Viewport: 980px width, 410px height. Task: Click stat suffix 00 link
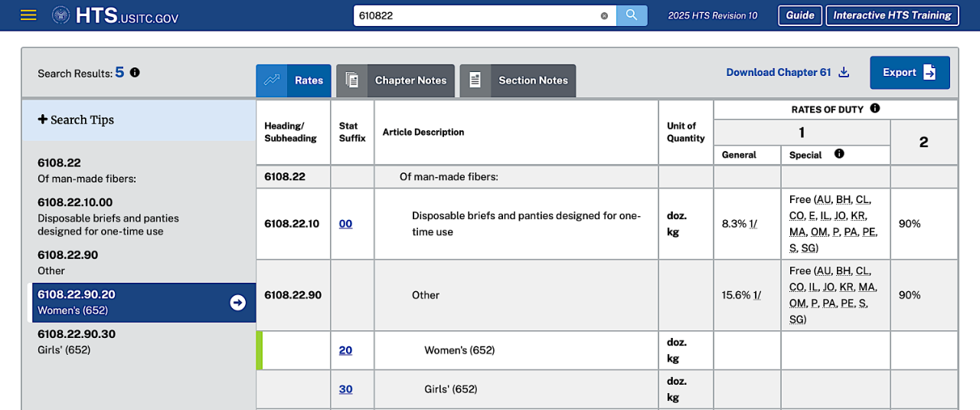[x=346, y=224]
